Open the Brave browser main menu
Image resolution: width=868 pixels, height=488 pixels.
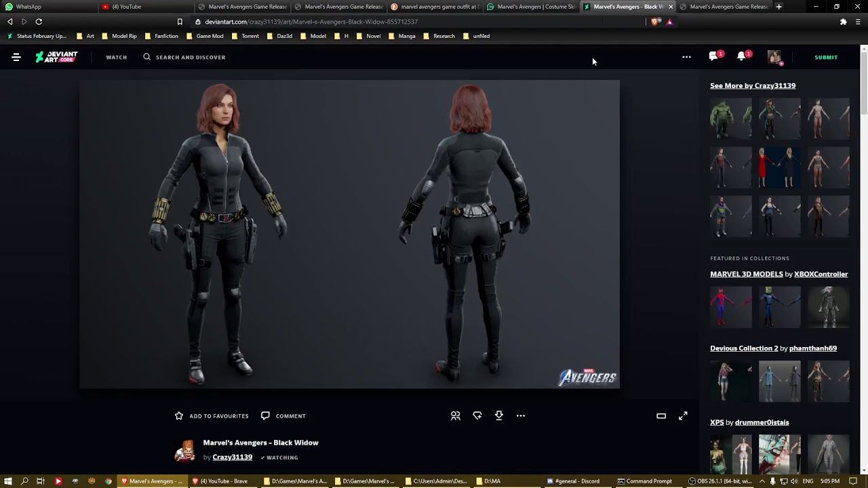coord(858,22)
